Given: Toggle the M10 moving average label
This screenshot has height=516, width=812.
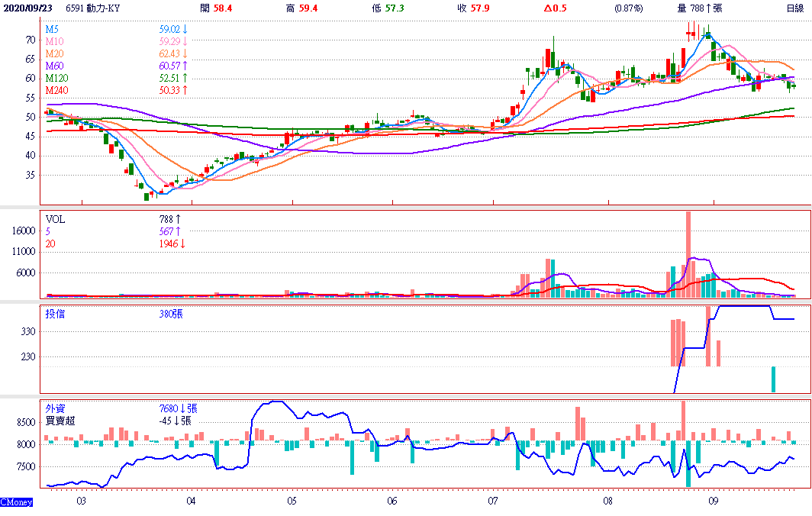Looking at the screenshot, I should [54, 41].
